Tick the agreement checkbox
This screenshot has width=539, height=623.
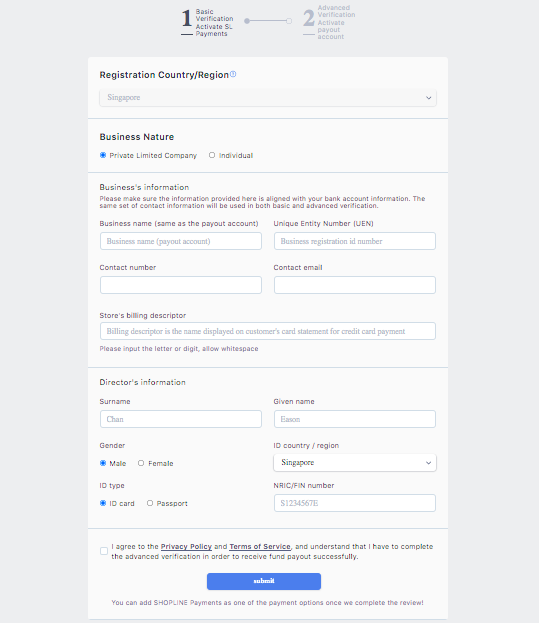[104, 551]
